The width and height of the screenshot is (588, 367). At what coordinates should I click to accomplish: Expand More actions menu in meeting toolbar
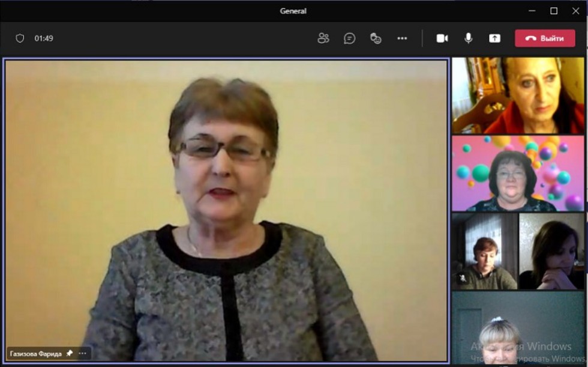(x=402, y=38)
